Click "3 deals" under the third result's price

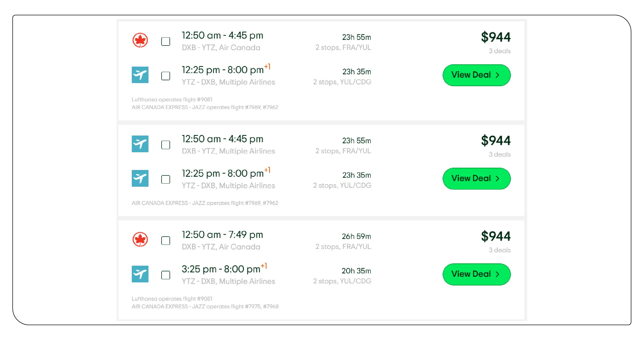pos(499,250)
